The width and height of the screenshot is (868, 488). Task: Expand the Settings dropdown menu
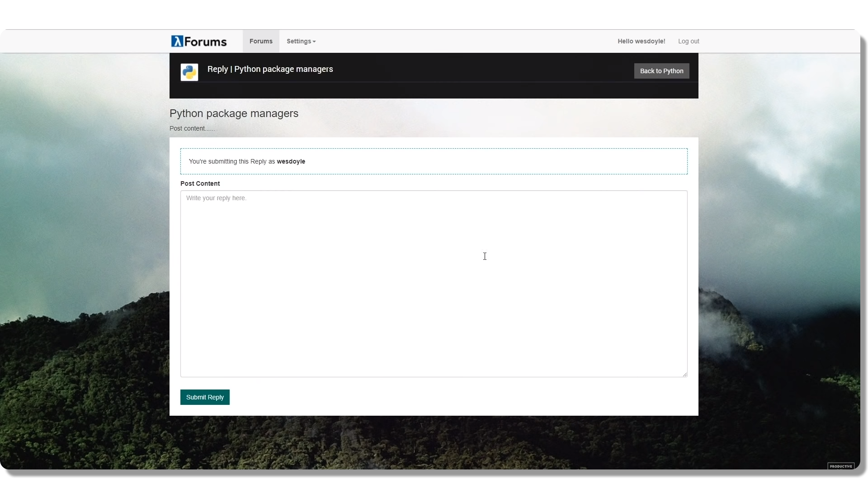[301, 41]
